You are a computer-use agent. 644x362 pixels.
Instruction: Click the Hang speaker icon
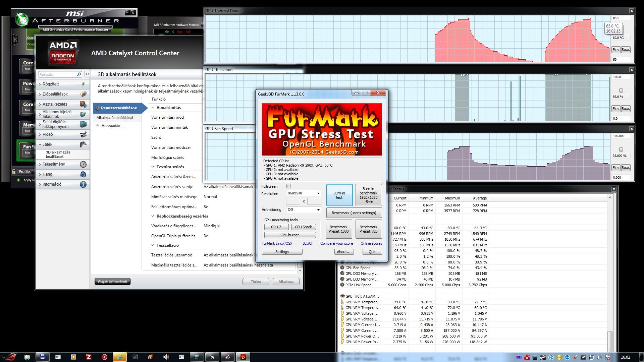pos(83,174)
